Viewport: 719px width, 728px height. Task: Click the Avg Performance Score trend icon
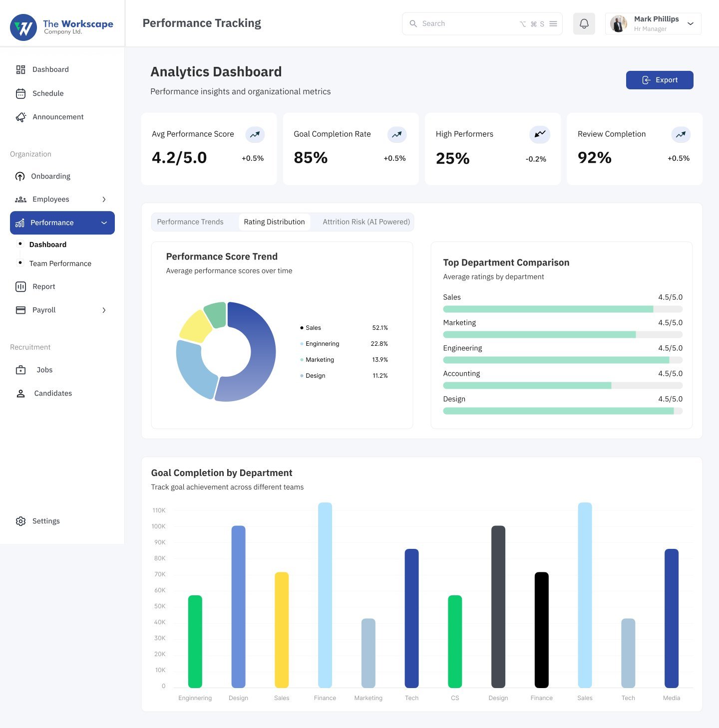pyautogui.click(x=255, y=134)
